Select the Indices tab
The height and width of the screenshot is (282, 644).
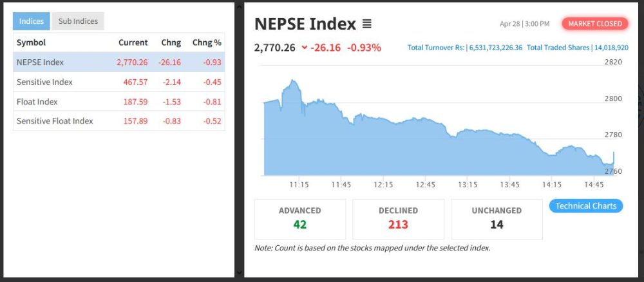31,21
